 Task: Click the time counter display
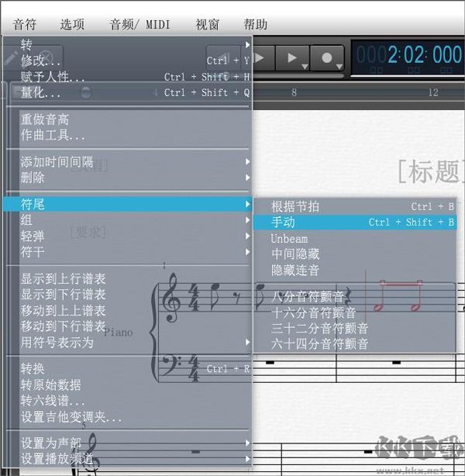click(408, 57)
